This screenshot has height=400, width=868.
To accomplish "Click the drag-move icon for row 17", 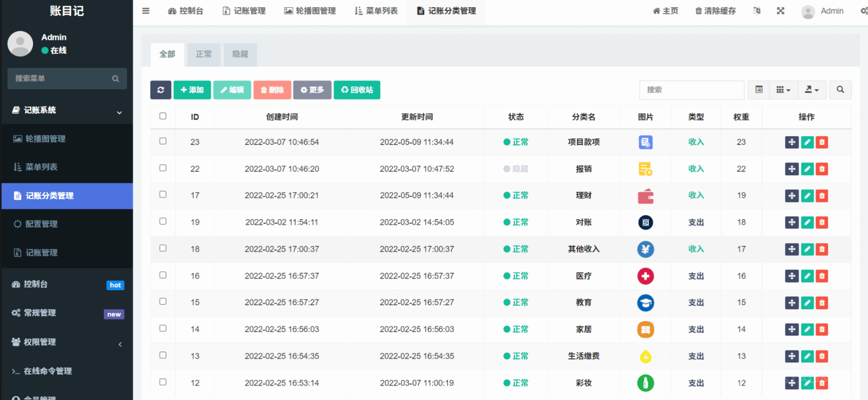I will 792,196.
